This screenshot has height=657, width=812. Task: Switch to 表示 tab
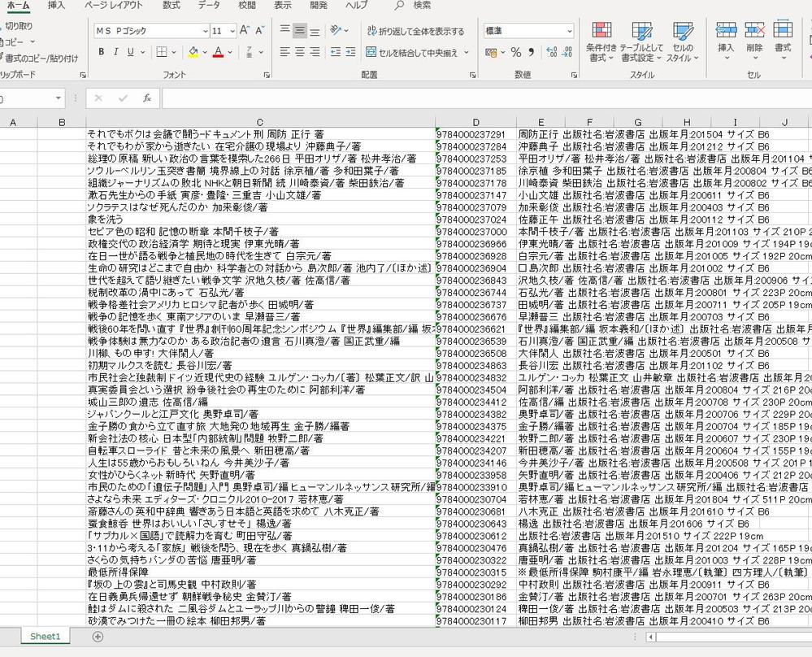[282, 5]
